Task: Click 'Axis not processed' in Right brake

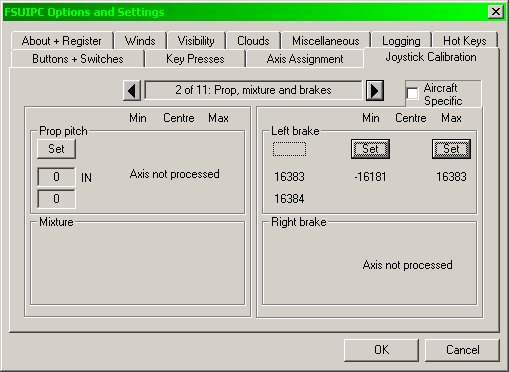Action: [407, 265]
